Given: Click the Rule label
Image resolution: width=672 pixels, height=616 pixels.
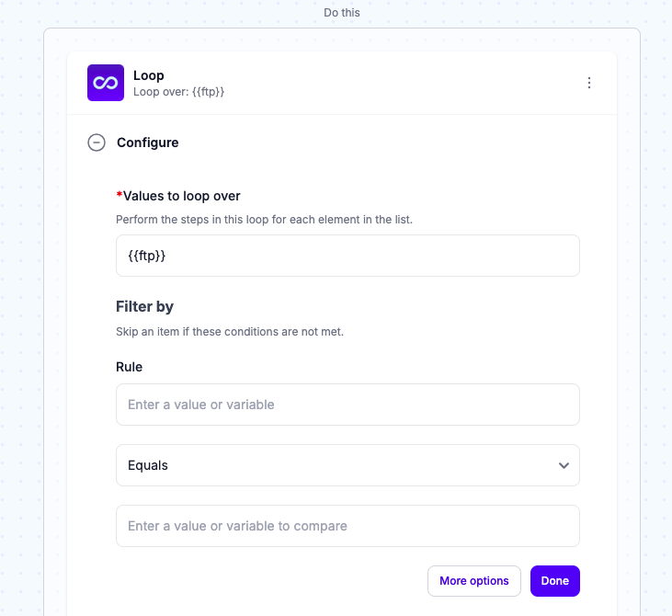Looking at the screenshot, I should pyautogui.click(x=129, y=367).
